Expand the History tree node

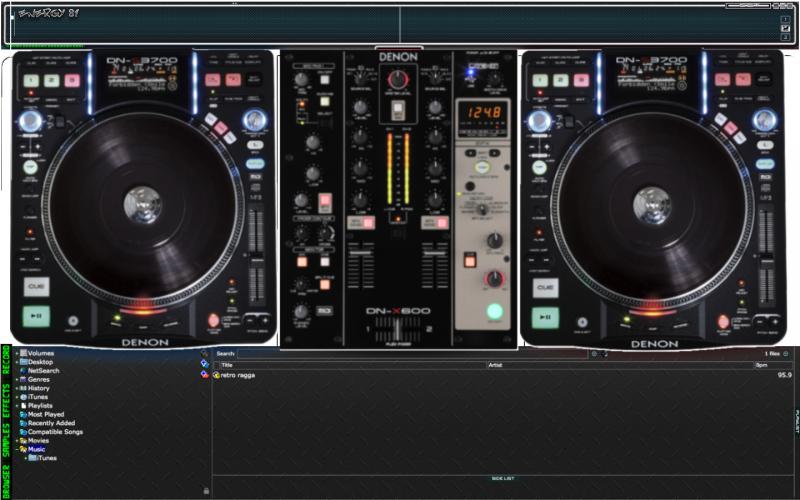[x=16, y=388]
